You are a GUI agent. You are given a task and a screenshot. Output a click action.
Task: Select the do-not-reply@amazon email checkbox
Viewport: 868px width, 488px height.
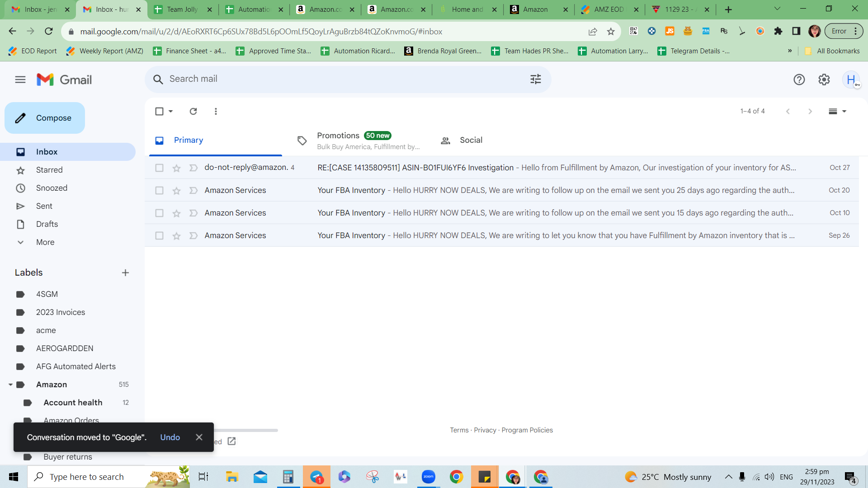click(x=159, y=168)
